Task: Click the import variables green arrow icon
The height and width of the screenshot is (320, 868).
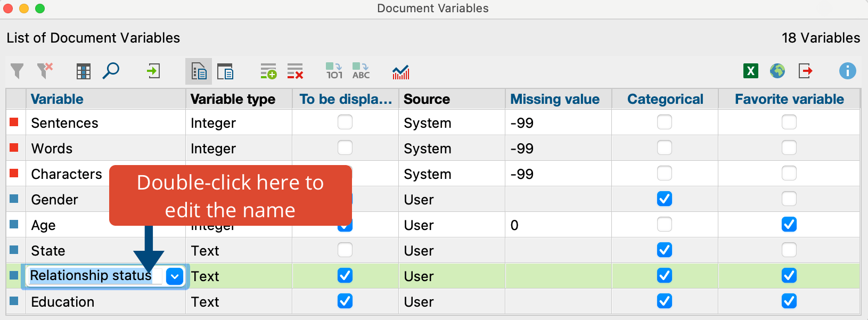Action: click(x=153, y=71)
